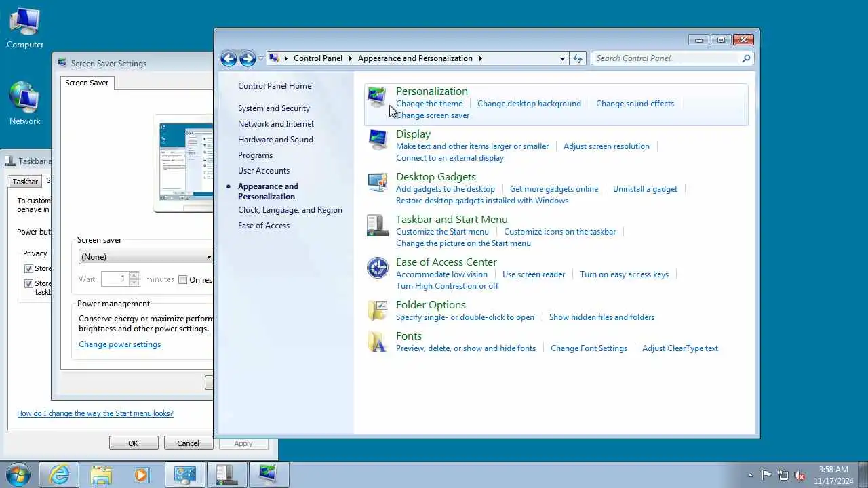This screenshot has height=488, width=868.
Task: Click Show hidden files and folders link
Action: (601, 317)
